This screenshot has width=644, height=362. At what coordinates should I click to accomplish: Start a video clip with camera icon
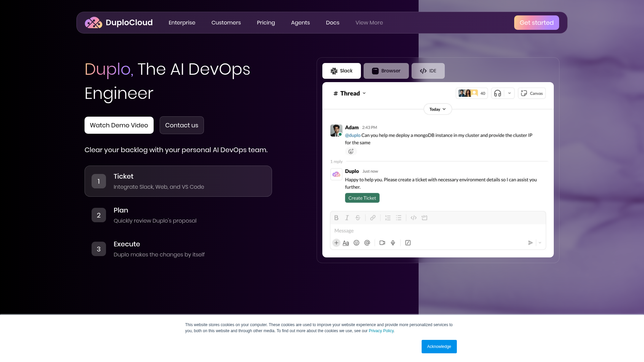point(382,243)
